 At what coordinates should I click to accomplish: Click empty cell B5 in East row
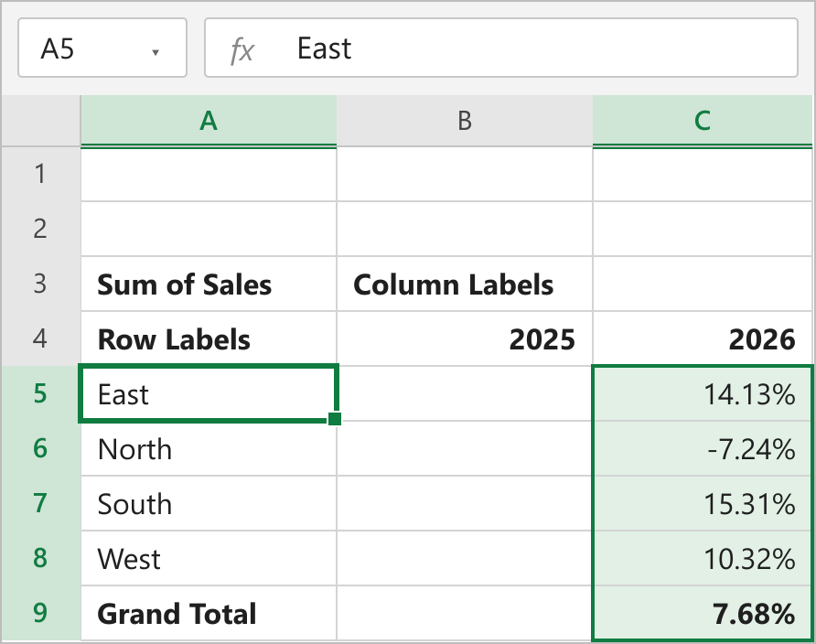[x=465, y=393]
